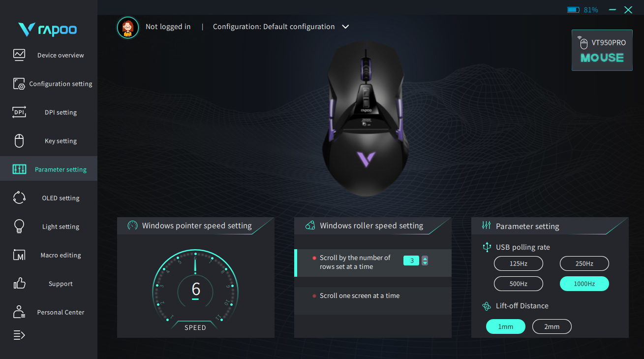This screenshot has width=644, height=359.
Task: Click the VT950PRO MOUSE device button
Action: point(602,50)
